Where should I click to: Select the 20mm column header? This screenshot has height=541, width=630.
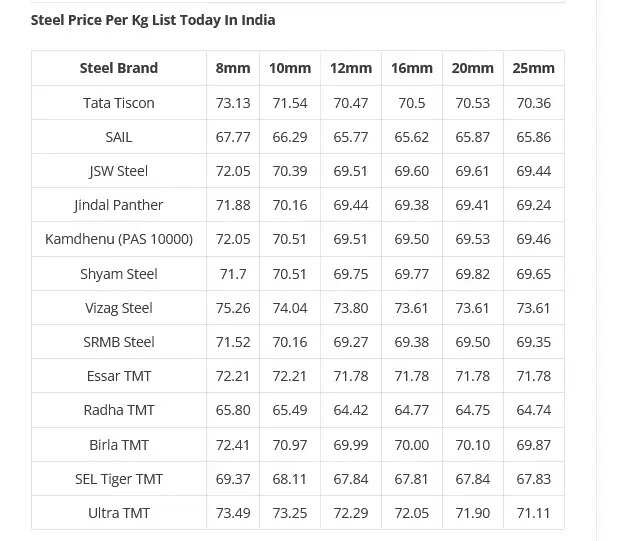[x=473, y=68]
